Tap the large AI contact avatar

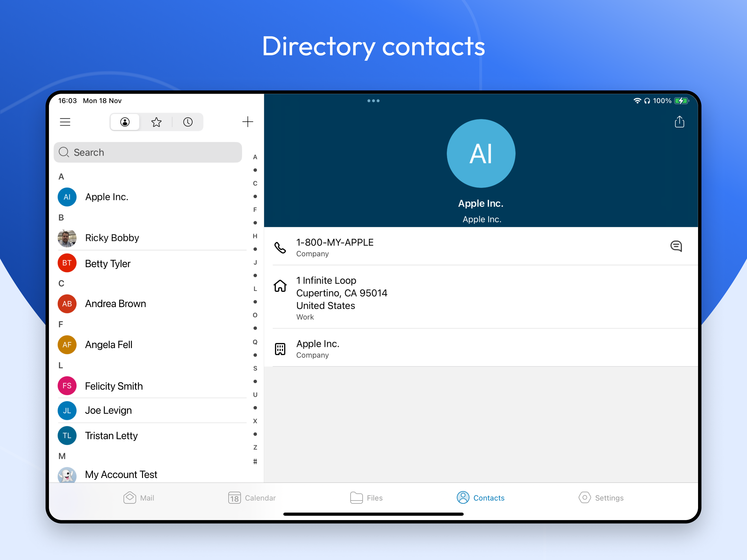click(481, 154)
